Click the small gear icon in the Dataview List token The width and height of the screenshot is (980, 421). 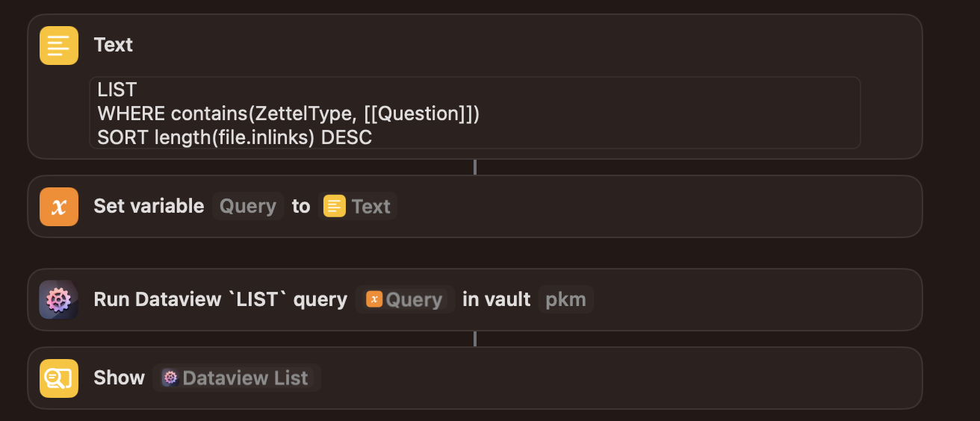point(170,378)
